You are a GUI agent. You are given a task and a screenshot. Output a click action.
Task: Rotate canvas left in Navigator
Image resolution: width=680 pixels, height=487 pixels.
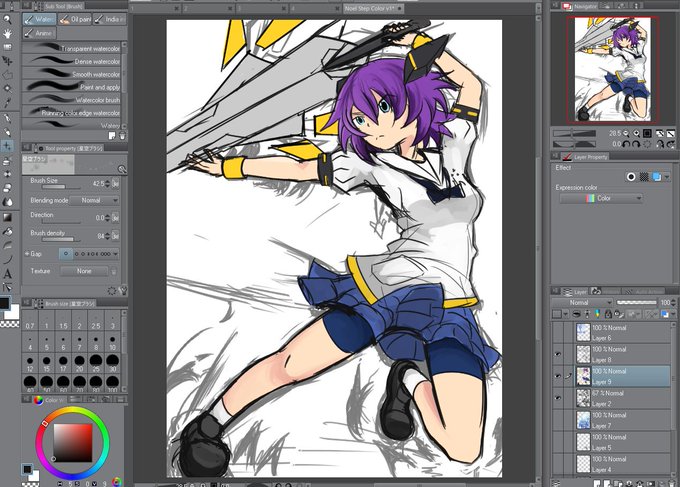[x=626, y=144]
